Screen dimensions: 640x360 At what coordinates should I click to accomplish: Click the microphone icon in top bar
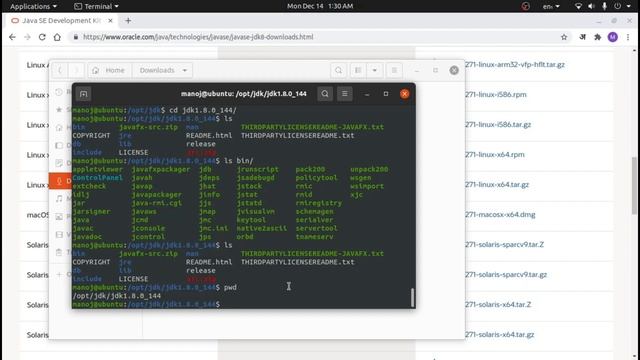point(604,6)
